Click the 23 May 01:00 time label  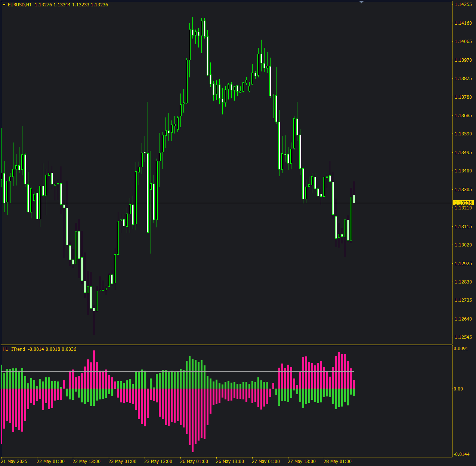click(122, 462)
